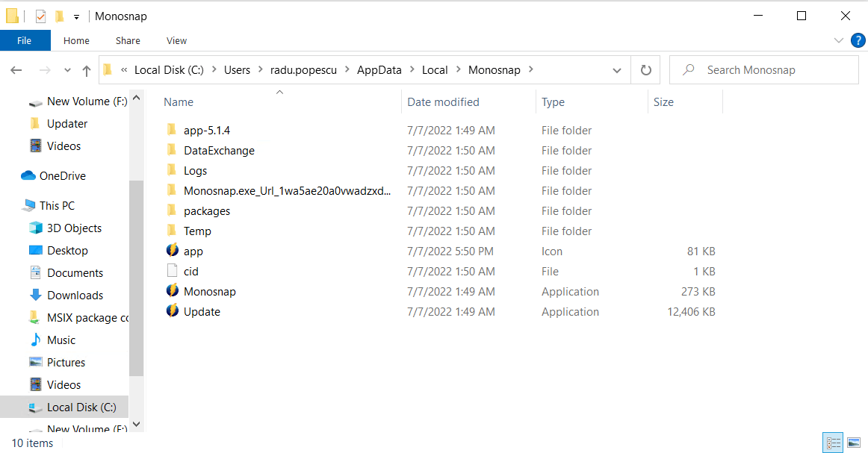The width and height of the screenshot is (868, 453).
Task: Select Updater in the navigation pane
Action: (x=67, y=123)
